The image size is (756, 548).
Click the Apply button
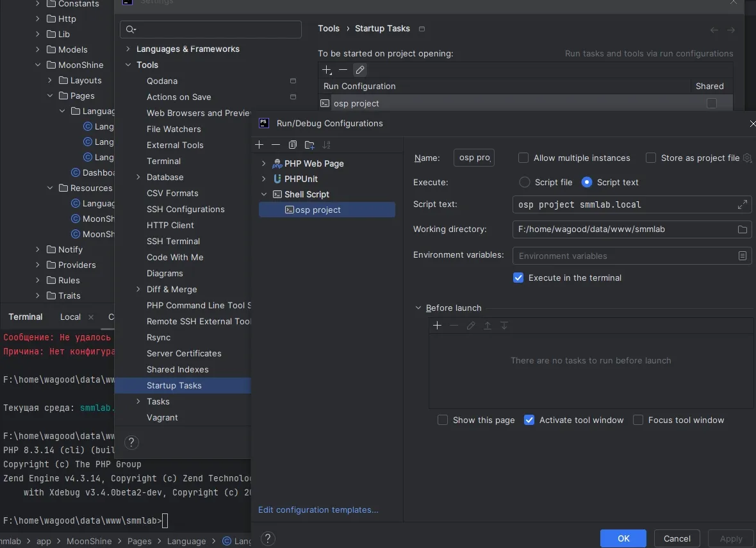pos(731,538)
